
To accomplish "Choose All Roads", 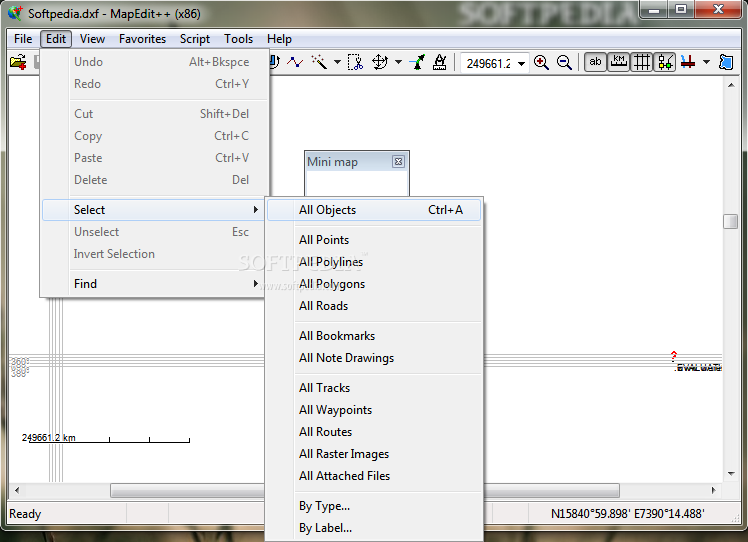I will [x=374, y=306].
